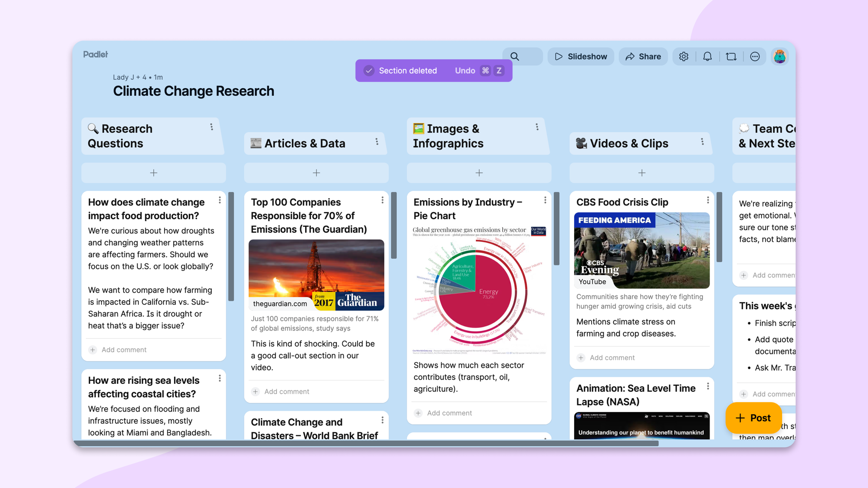Image resolution: width=868 pixels, height=488 pixels.
Task: Open Videos & Clips section menu
Action: (x=702, y=142)
